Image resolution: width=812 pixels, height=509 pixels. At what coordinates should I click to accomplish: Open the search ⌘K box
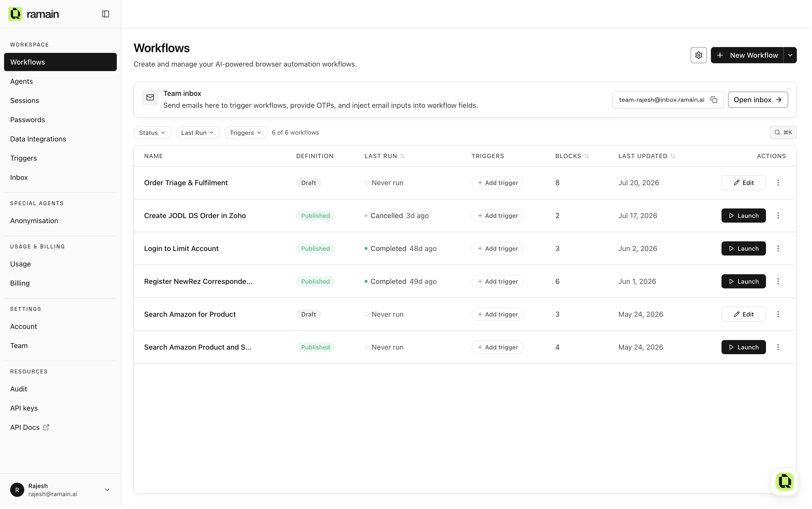point(783,133)
